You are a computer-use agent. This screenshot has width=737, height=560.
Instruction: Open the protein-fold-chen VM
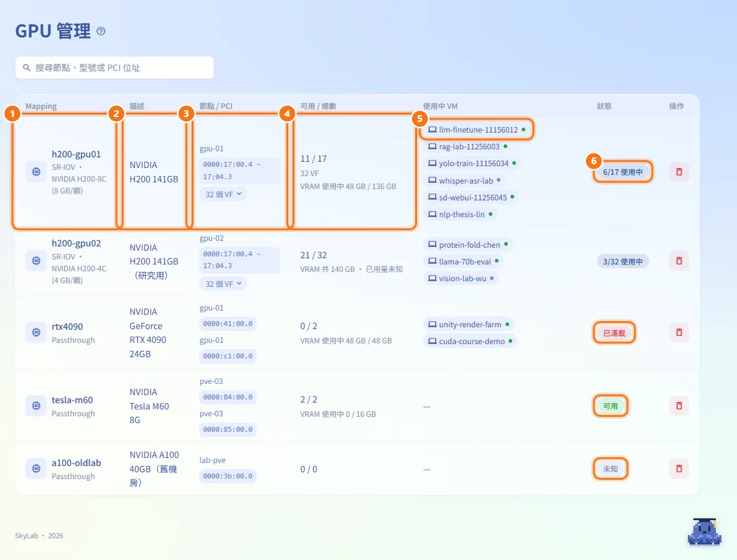(468, 245)
